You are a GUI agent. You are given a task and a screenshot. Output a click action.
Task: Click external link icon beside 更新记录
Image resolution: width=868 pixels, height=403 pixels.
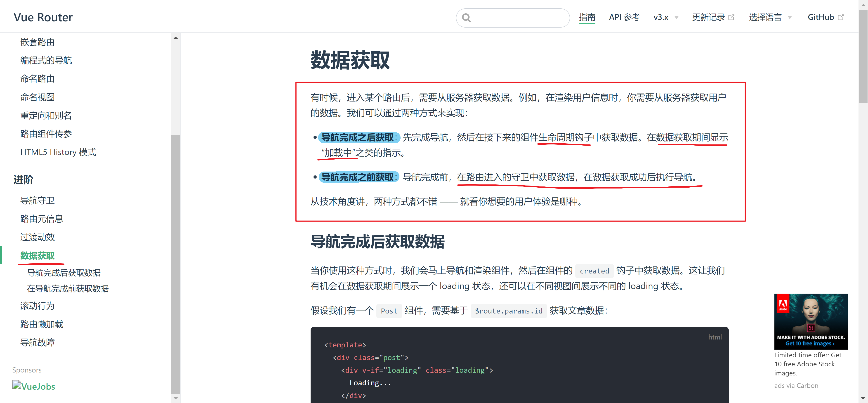[x=731, y=18]
